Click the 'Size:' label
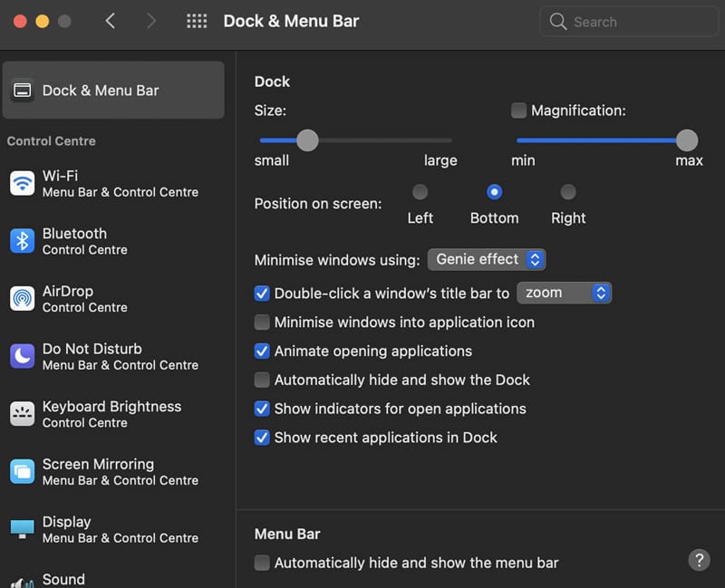725x588 pixels. pyautogui.click(x=270, y=111)
